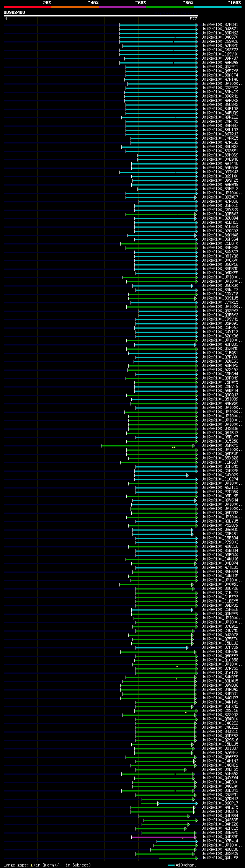Image resolution: width=245 pixels, height=868 pixels.
Task: Select hit label UniRef100_C0PRE5
Action: point(220,138)
